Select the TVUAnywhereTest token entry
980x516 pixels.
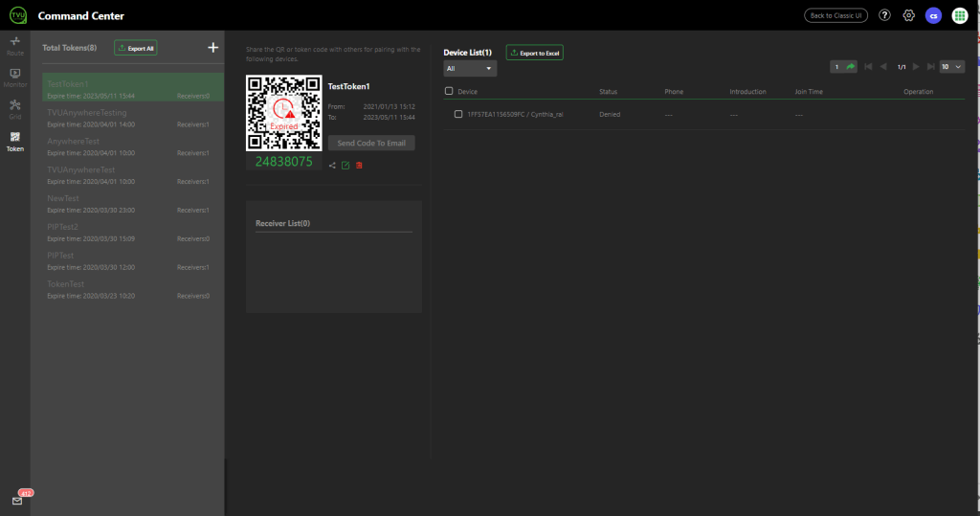(133, 175)
